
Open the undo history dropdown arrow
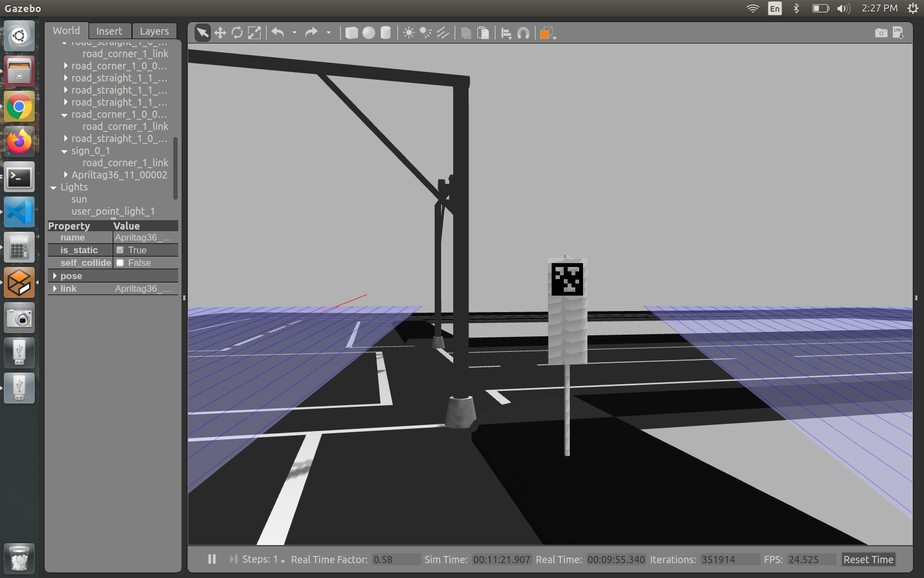tap(294, 33)
